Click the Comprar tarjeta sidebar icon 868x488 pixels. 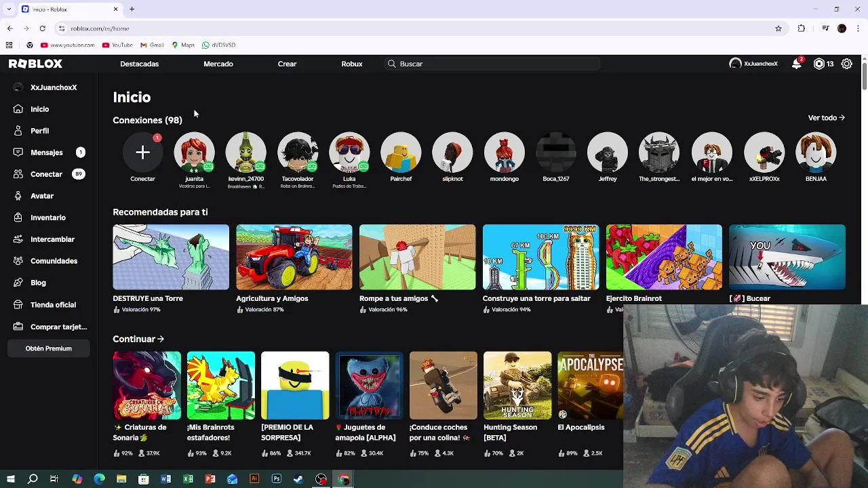[18, 327]
